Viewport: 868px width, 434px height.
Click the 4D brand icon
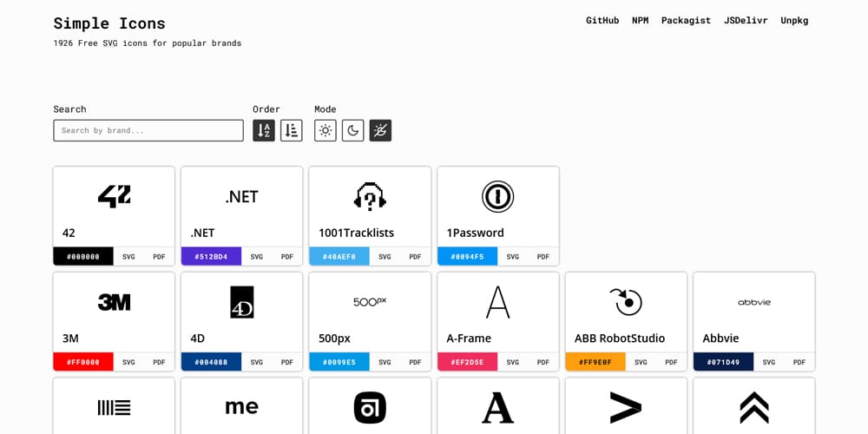(x=242, y=302)
